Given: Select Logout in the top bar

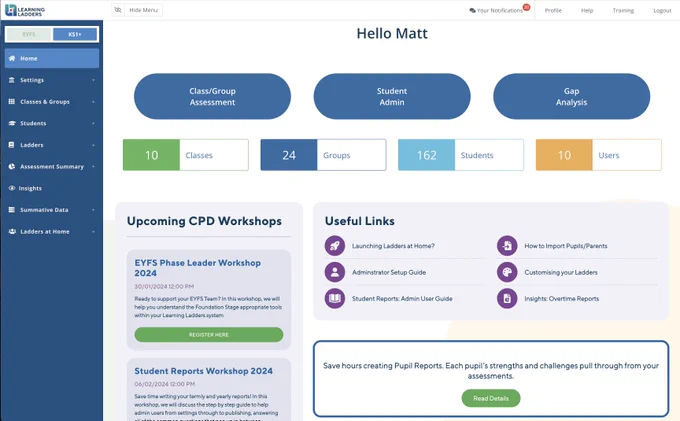Looking at the screenshot, I should pyautogui.click(x=662, y=10).
